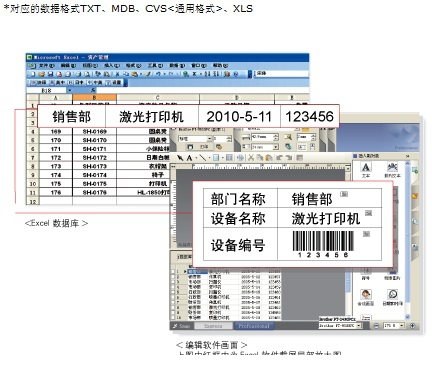Tick the checkbox for database row 2
Image resolution: width=432 pixels, height=369 pixels.
pyautogui.click(x=173, y=277)
